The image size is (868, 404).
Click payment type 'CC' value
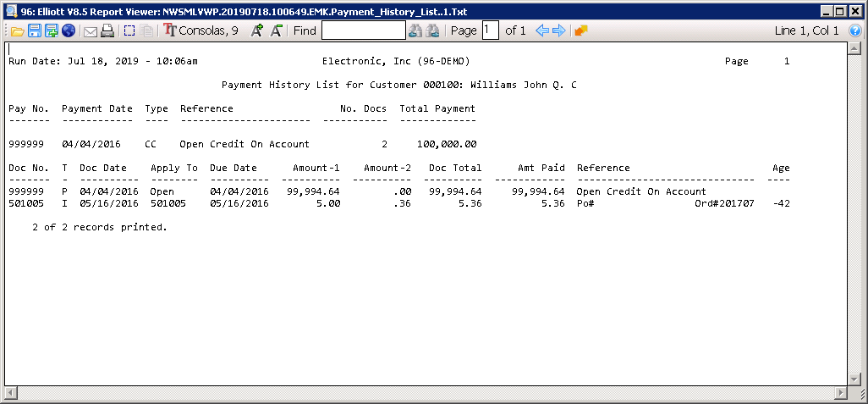(x=151, y=145)
